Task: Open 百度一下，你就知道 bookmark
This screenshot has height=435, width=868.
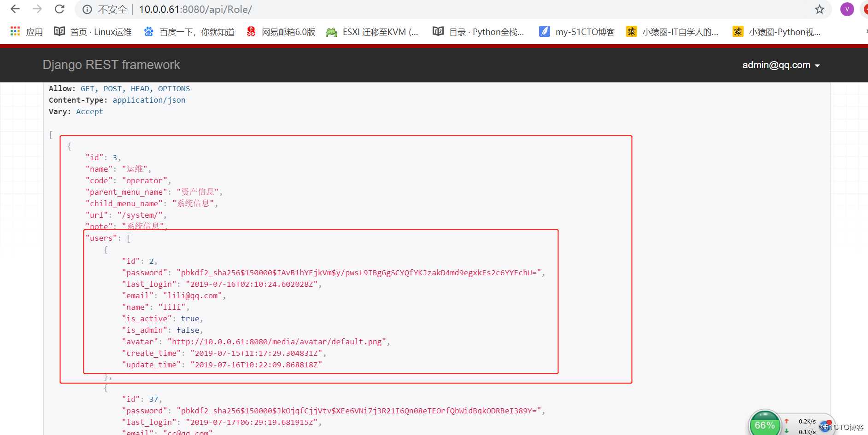Action: [x=189, y=32]
